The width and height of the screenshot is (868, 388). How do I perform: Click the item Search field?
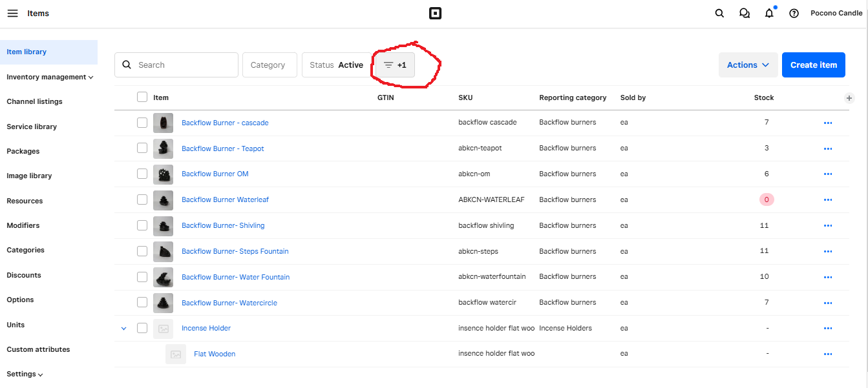176,65
